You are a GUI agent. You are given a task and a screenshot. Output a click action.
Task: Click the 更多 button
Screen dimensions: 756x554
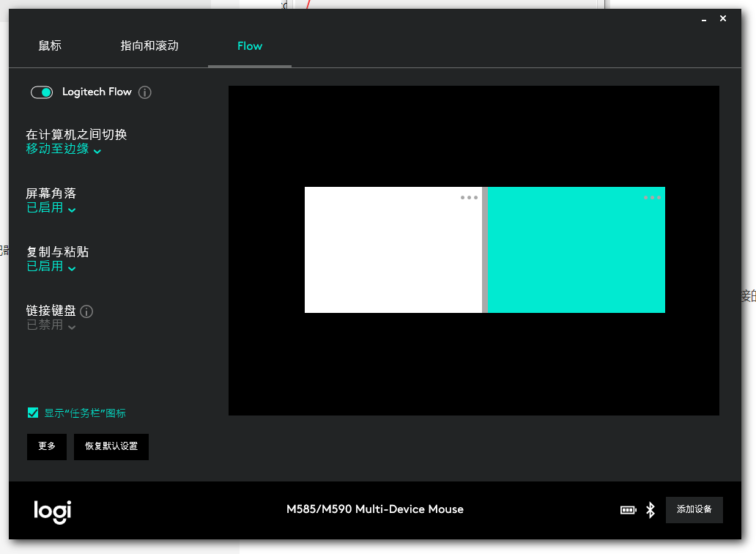tap(46, 446)
